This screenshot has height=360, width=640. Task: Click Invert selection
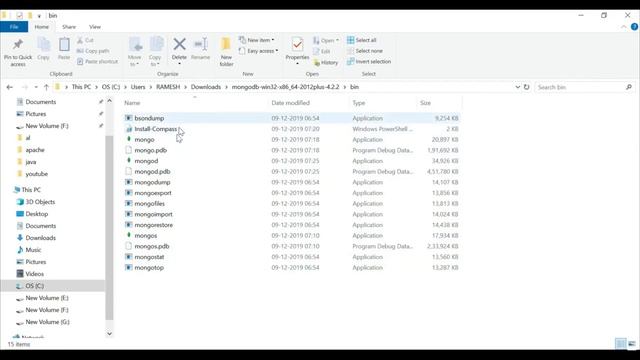(369, 62)
